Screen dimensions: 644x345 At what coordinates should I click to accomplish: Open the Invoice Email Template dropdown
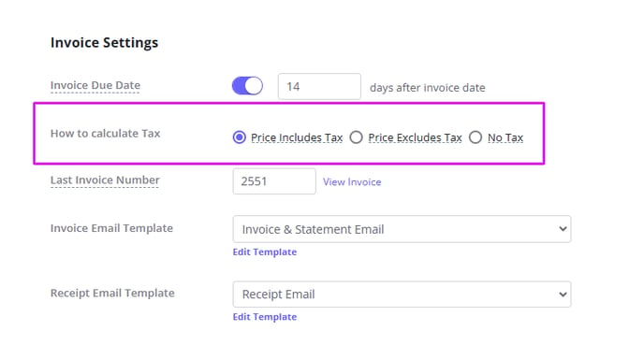[402, 229]
